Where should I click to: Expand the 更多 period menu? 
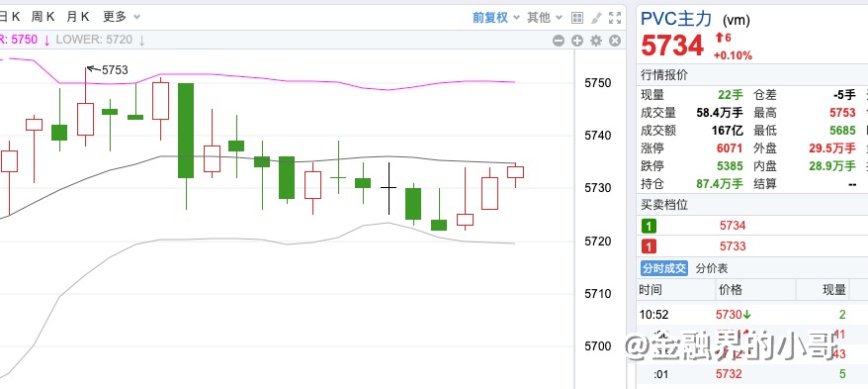[122, 17]
